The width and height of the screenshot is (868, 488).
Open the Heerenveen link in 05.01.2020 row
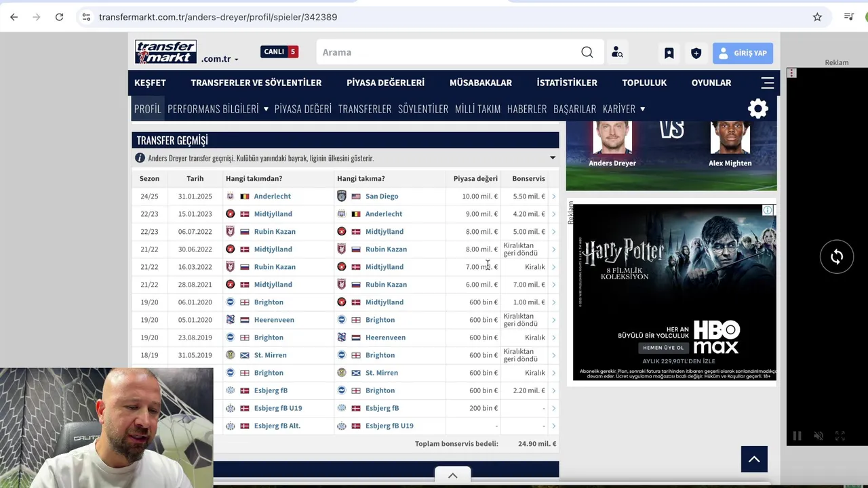coord(274,320)
